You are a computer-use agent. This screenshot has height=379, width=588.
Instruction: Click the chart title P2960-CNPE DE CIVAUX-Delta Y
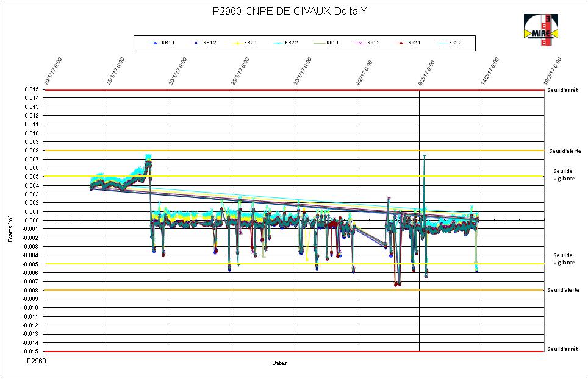point(290,12)
